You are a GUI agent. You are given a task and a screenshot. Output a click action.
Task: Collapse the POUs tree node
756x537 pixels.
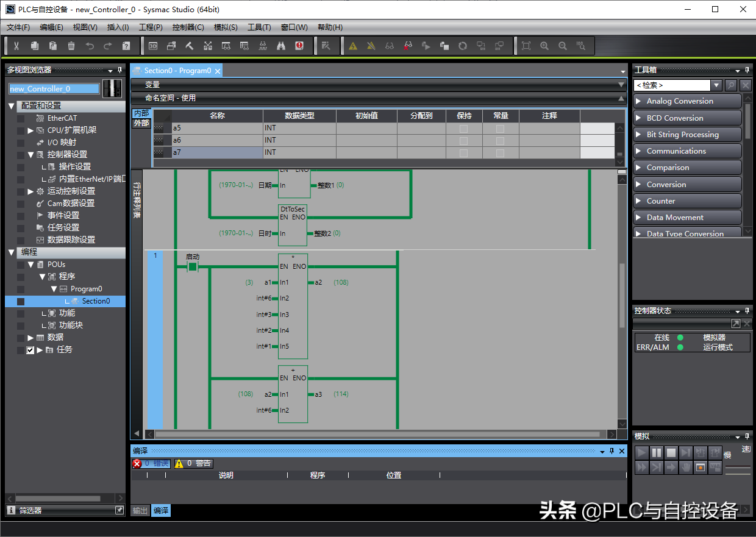pyautogui.click(x=30, y=265)
